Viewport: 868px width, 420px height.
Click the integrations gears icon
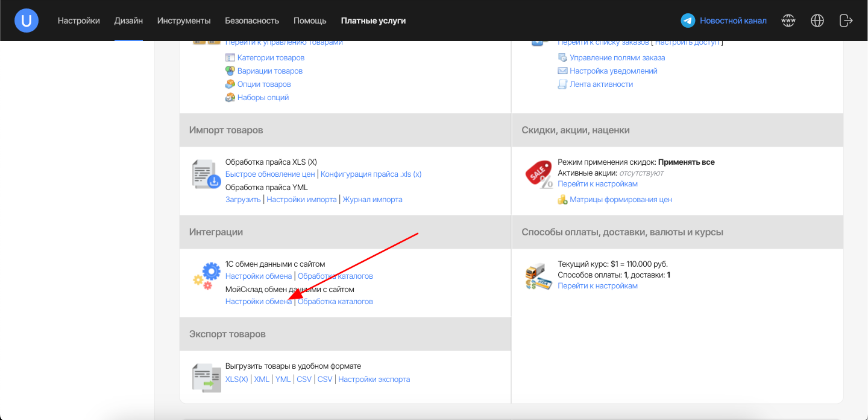coord(206,275)
